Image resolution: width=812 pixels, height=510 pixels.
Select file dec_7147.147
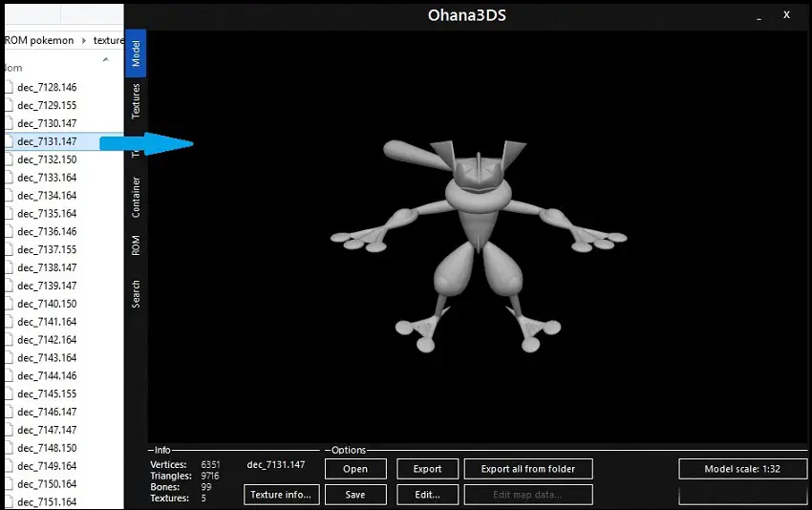(47, 431)
